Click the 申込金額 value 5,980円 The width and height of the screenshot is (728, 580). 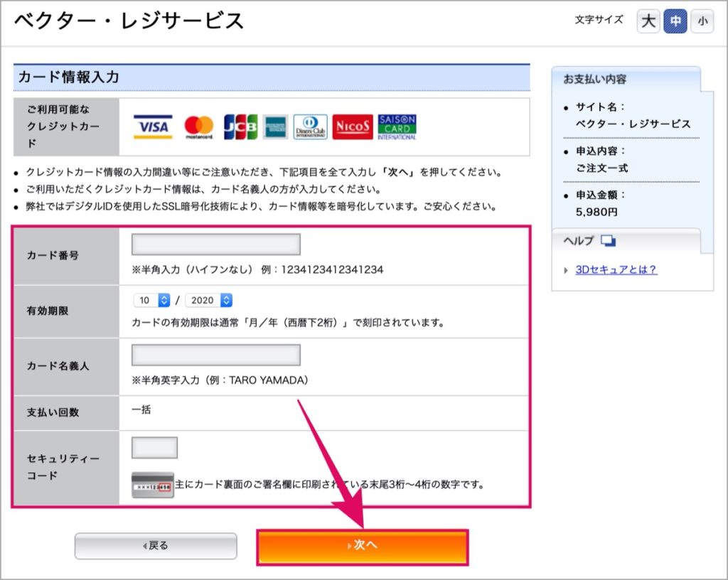click(596, 212)
